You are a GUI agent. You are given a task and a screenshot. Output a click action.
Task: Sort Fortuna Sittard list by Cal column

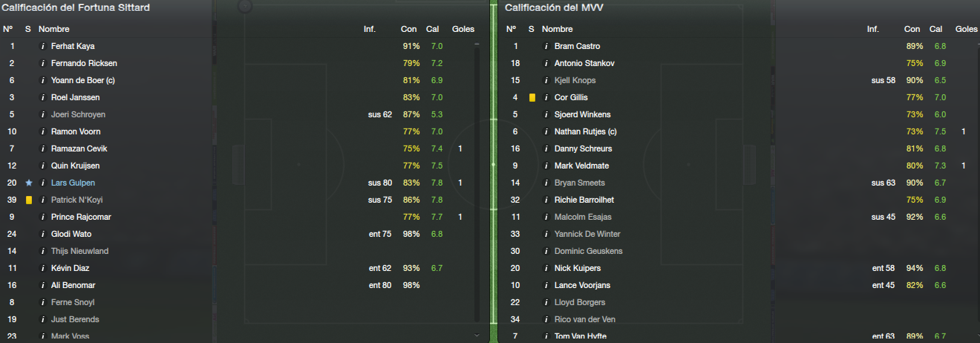[x=432, y=29]
